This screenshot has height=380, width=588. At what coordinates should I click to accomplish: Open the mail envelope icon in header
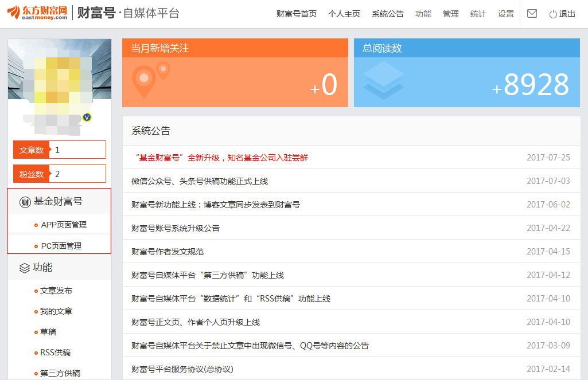[532, 14]
